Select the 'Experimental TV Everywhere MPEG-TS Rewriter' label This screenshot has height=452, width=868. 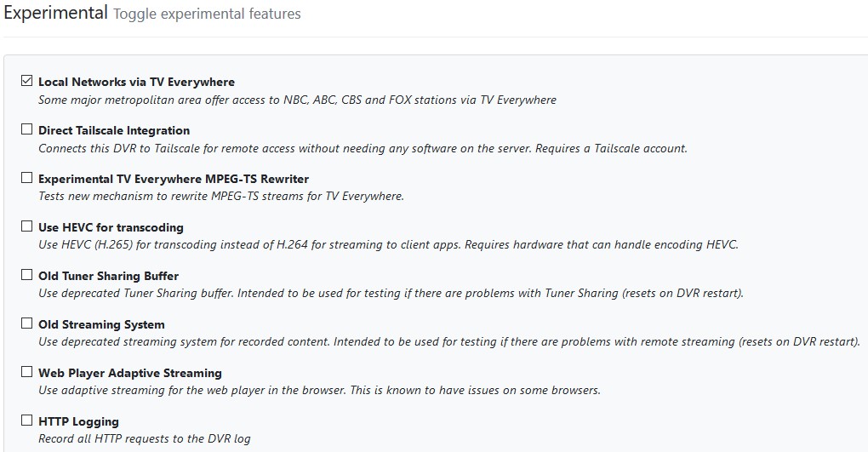174,180
